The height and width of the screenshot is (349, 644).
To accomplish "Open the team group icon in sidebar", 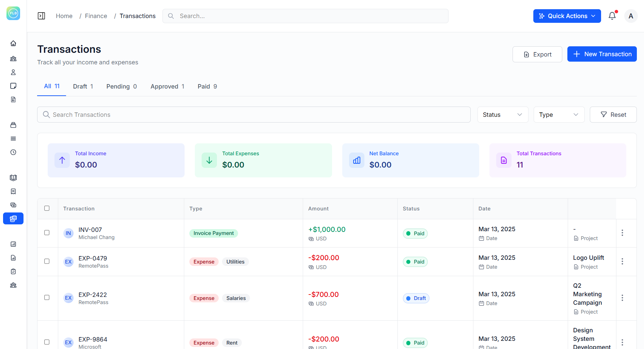I will [x=13, y=59].
